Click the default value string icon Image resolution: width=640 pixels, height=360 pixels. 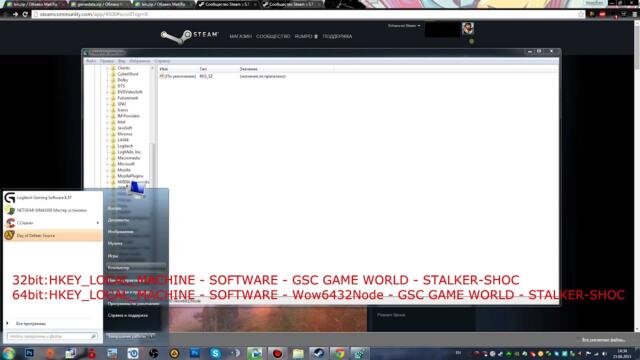(162, 76)
